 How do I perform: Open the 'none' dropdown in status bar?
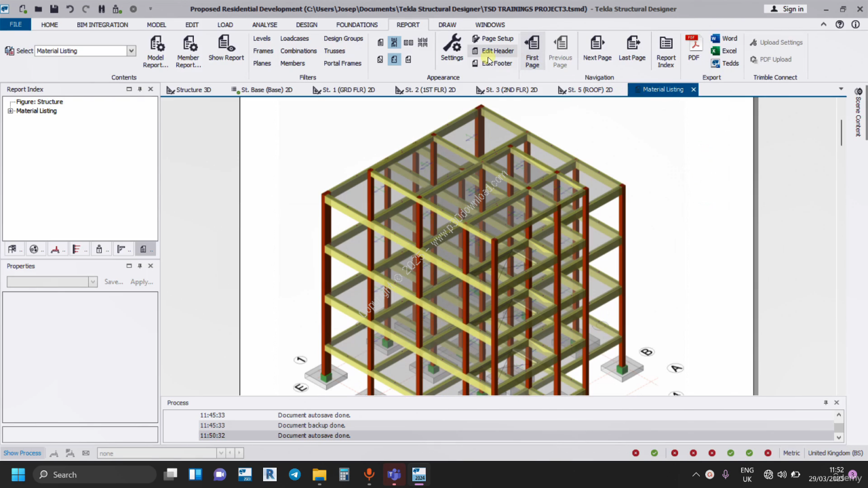[x=220, y=453]
